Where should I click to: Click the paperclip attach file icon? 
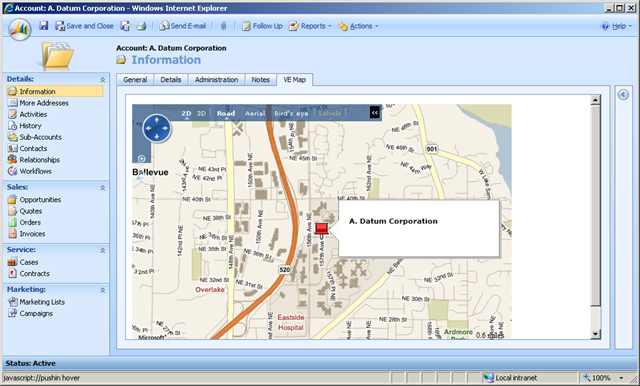point(223,26)
